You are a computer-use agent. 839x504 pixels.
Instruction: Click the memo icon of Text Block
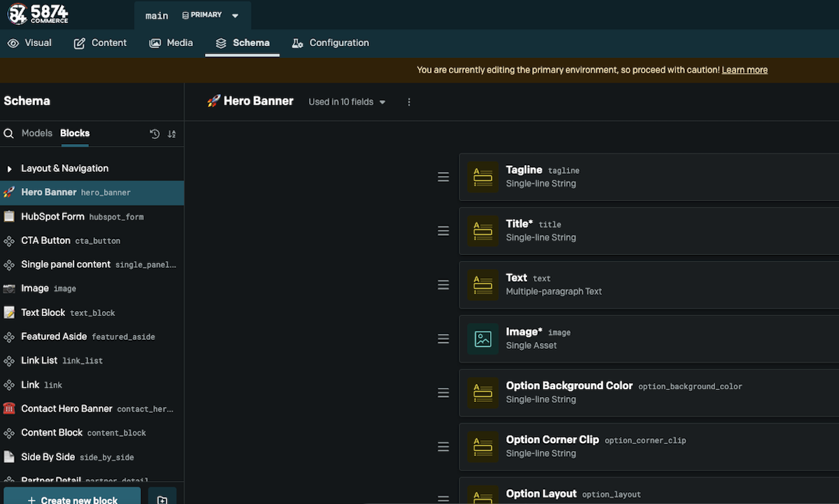[9, 312]
